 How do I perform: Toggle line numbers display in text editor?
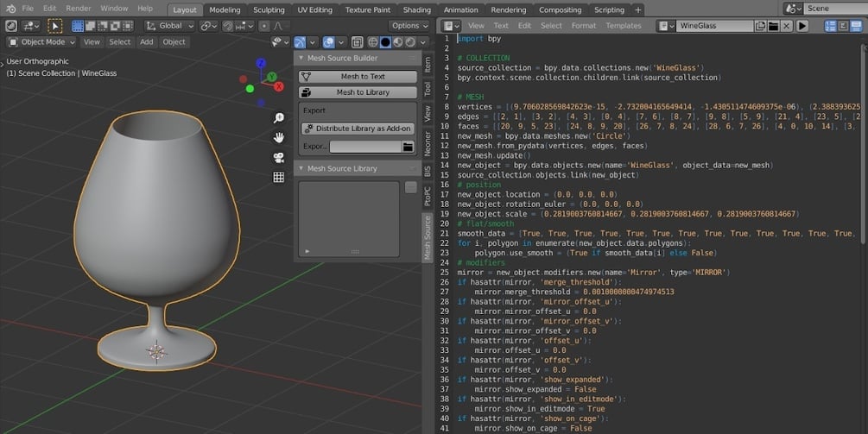coord(830,26)
